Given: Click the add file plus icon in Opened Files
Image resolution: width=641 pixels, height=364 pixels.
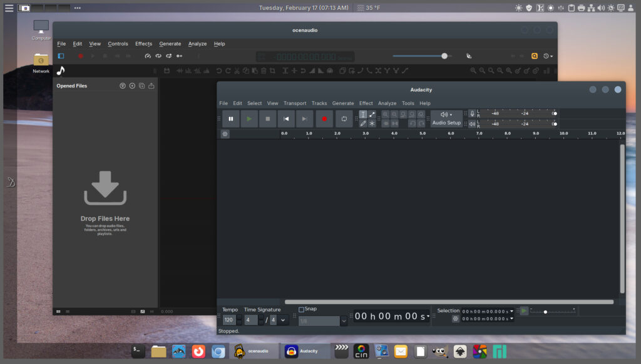Looking at the screenshot, I should pyautogui.click(x=132, y=86).
